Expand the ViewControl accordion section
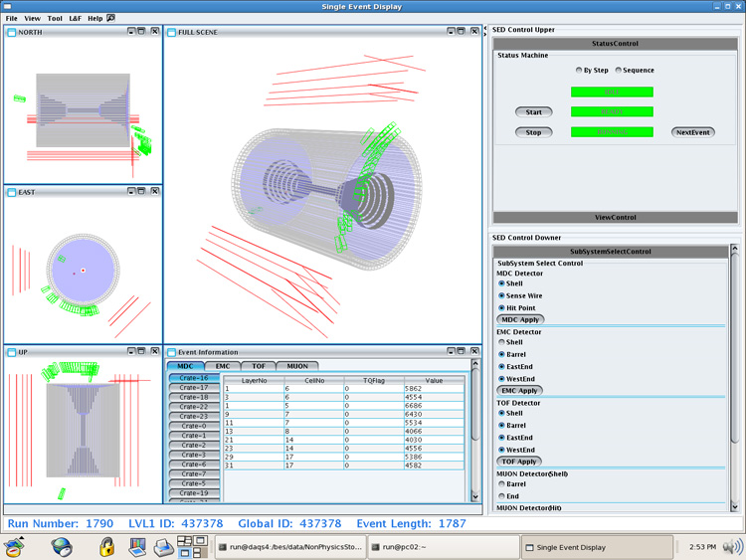746x560 pixels. tap(616, 217)
